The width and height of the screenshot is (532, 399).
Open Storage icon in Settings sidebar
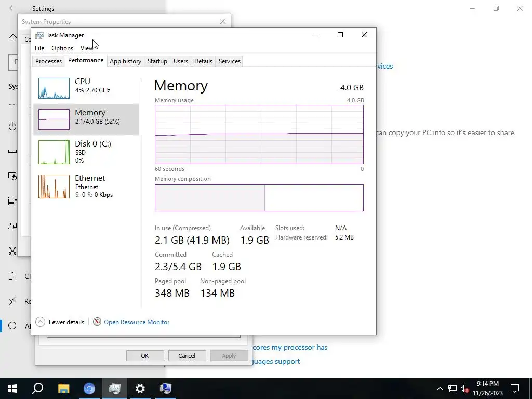pos(12,151)
